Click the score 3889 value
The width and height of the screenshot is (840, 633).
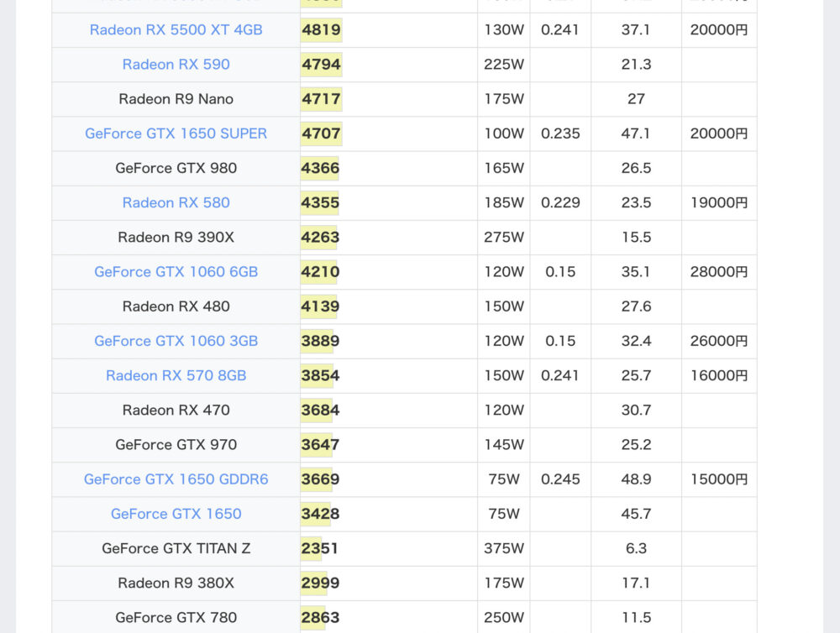[x=320, y=341]
